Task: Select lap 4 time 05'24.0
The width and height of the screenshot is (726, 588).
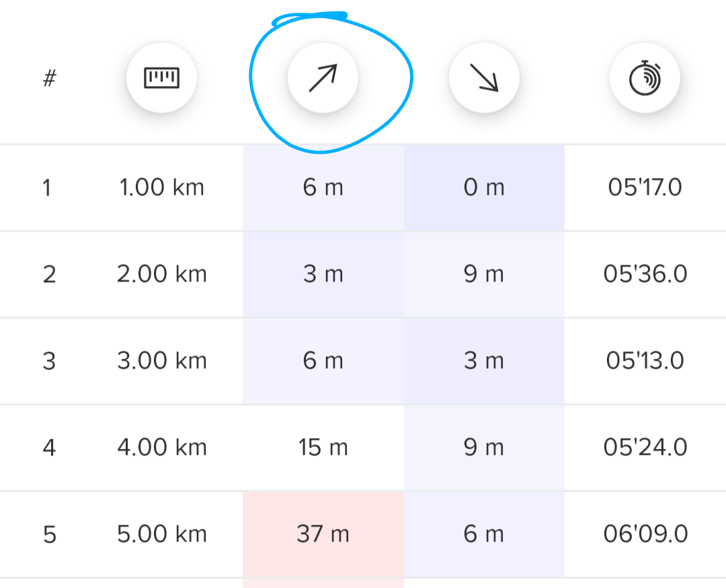Action: pos(645,447)
